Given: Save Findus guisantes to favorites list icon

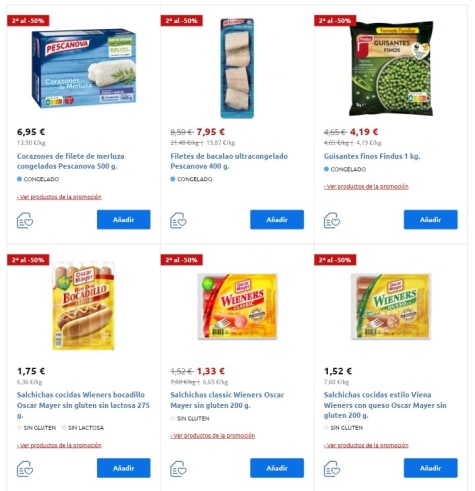Looking at the screenshot, I should (x=332, y=220).
